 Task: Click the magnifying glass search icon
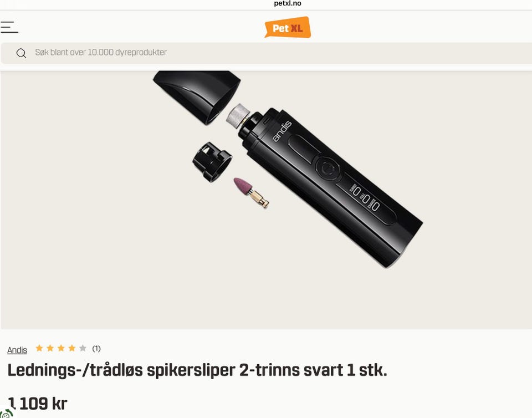tap(22, 53)
